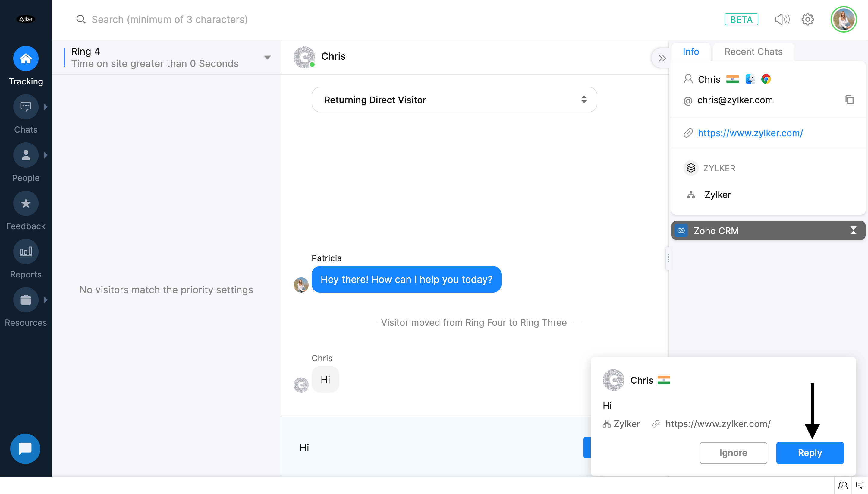This screenshot has width=868, height=494.
Task: Click the Reply button
Action: (x=810, y=453)
